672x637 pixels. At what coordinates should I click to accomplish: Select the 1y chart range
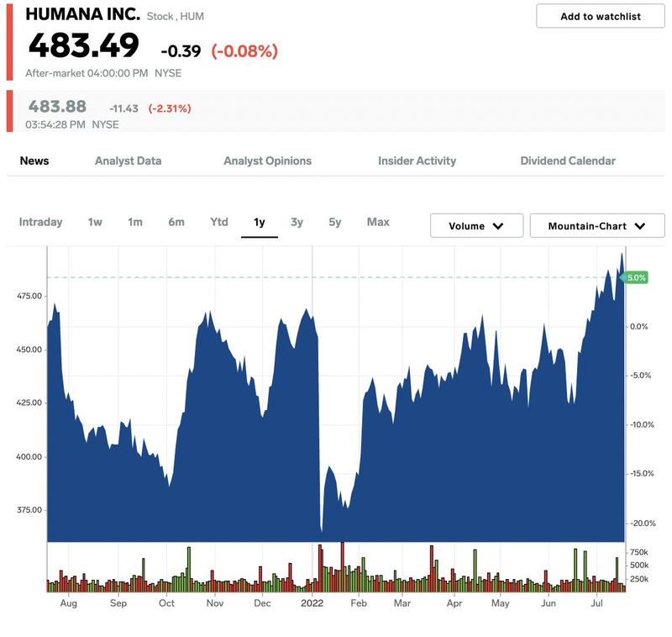coord(260,222)
